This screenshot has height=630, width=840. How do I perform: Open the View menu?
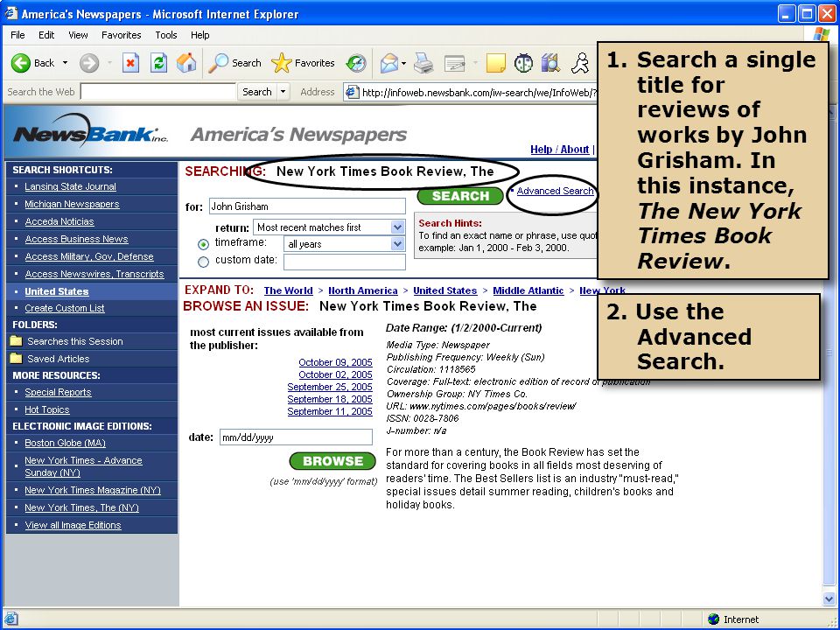[x=78, y=35]
